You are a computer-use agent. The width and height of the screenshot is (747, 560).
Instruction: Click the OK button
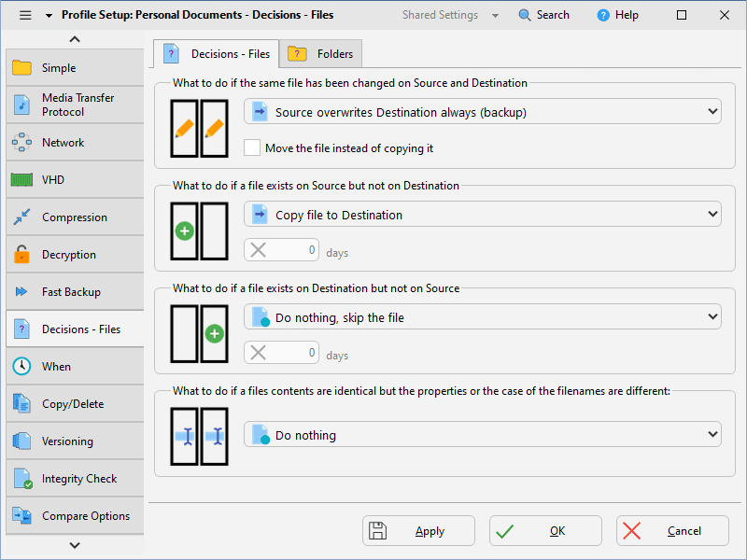pyautogui.click(x=545, y=530)
